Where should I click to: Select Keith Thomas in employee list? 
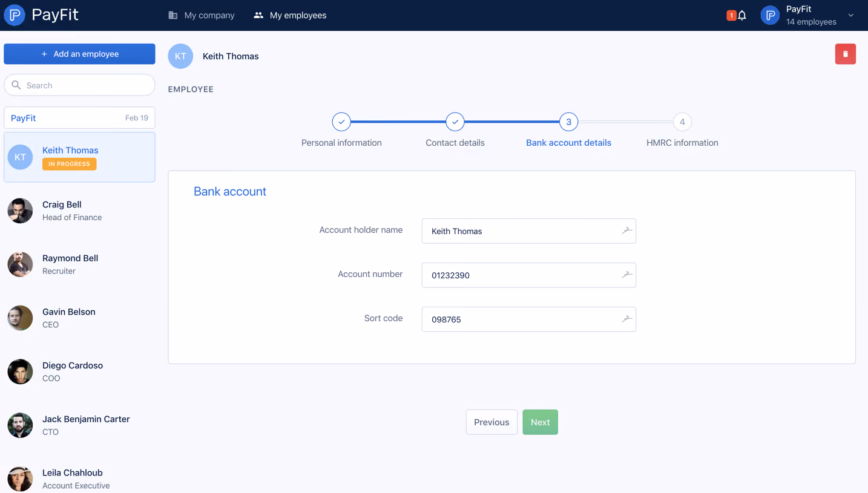79,157
